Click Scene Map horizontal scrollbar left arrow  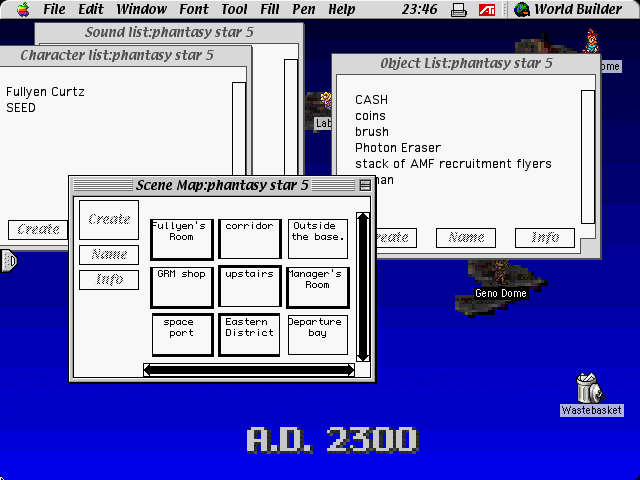149,370
